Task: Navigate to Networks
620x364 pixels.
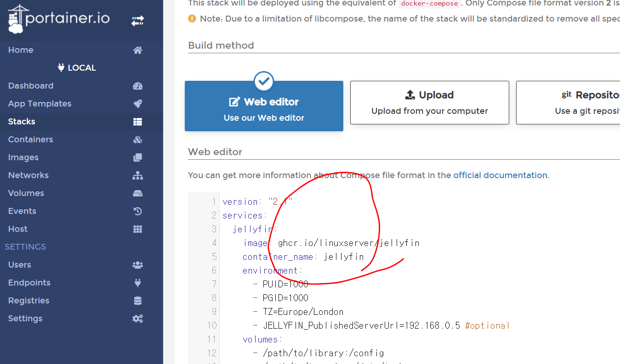Action: [81, 175]
